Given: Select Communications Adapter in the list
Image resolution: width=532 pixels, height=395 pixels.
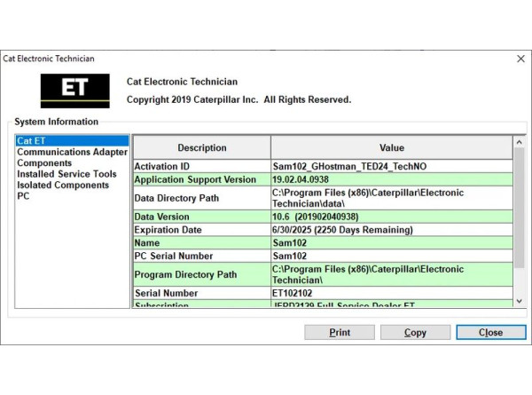Looking at the screenshot, I should pos(72,152).
